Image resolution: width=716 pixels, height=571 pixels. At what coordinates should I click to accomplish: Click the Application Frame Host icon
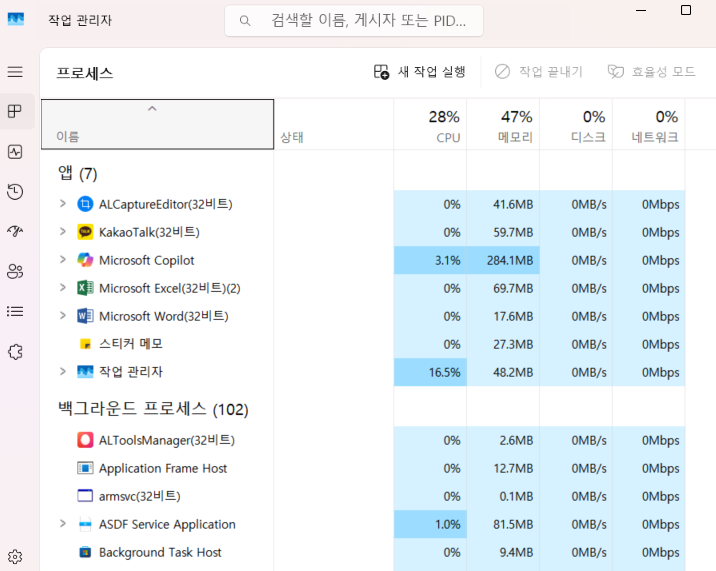pyautogui.click(x=85, y=468)
